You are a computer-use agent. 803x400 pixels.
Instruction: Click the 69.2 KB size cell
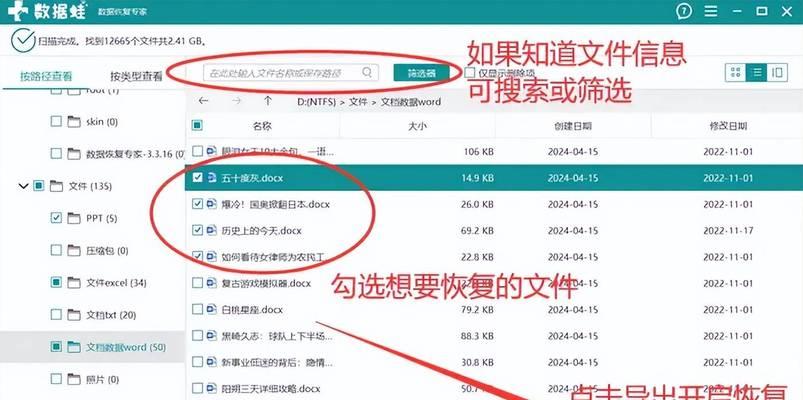click(x=477, y=230)
